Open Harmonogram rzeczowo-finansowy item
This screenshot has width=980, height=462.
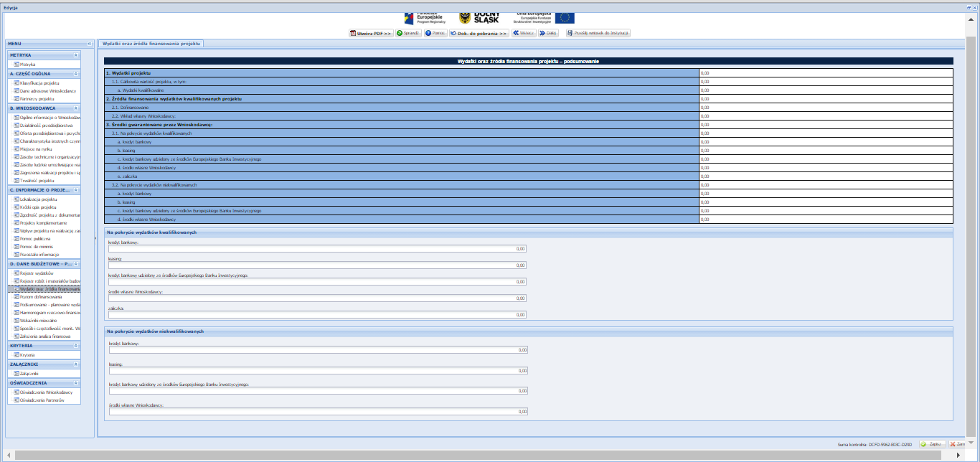(x=47, y=312)
